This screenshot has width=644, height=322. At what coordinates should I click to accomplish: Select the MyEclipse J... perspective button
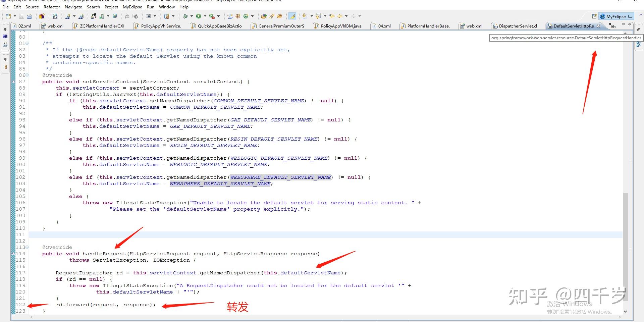[616, 16]
